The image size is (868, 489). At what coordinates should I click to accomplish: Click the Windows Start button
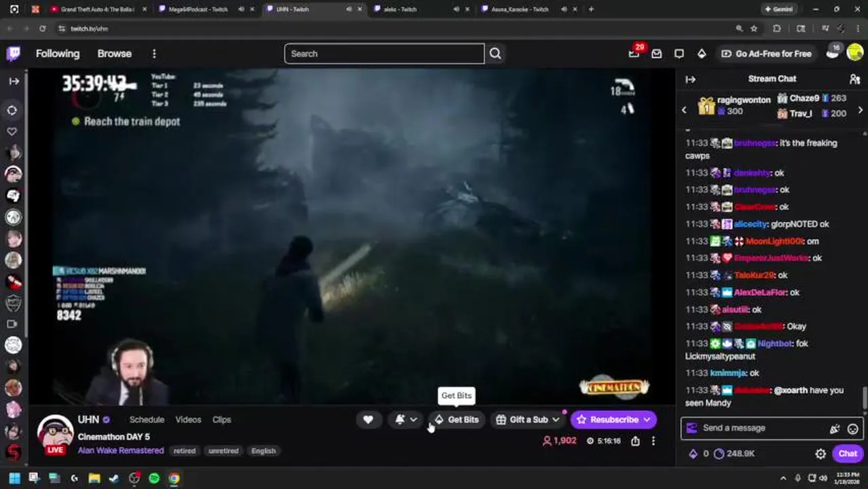click(14, 478)
